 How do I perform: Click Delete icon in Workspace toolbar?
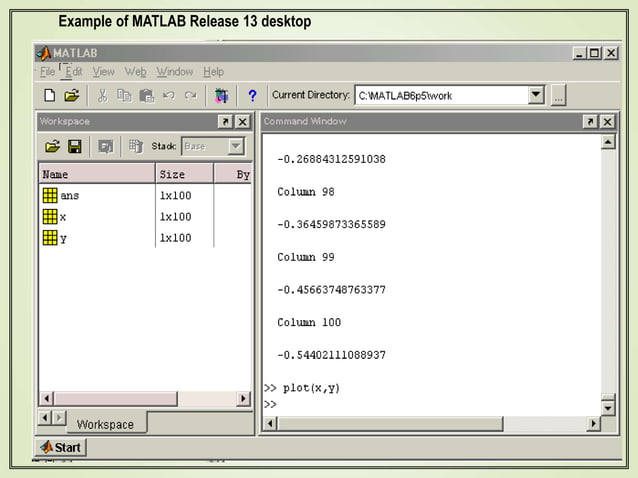[x=136, y=146]
